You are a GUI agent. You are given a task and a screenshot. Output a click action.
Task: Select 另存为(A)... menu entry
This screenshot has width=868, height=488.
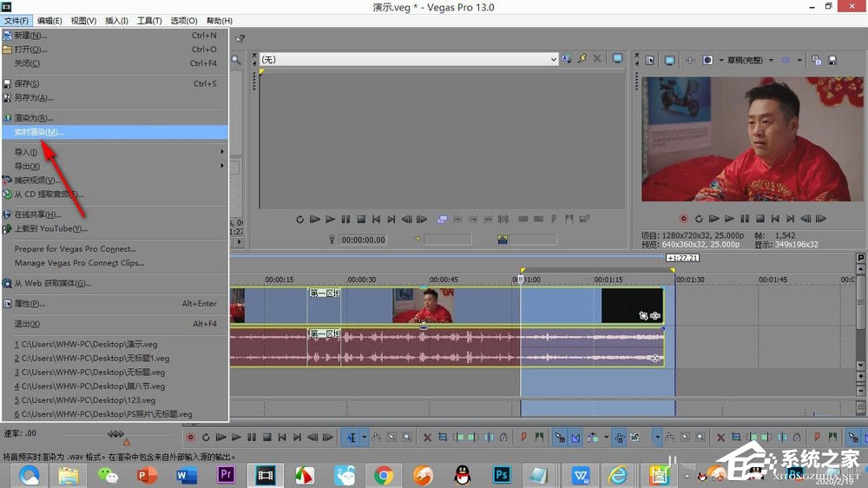[x=115, y=97]
